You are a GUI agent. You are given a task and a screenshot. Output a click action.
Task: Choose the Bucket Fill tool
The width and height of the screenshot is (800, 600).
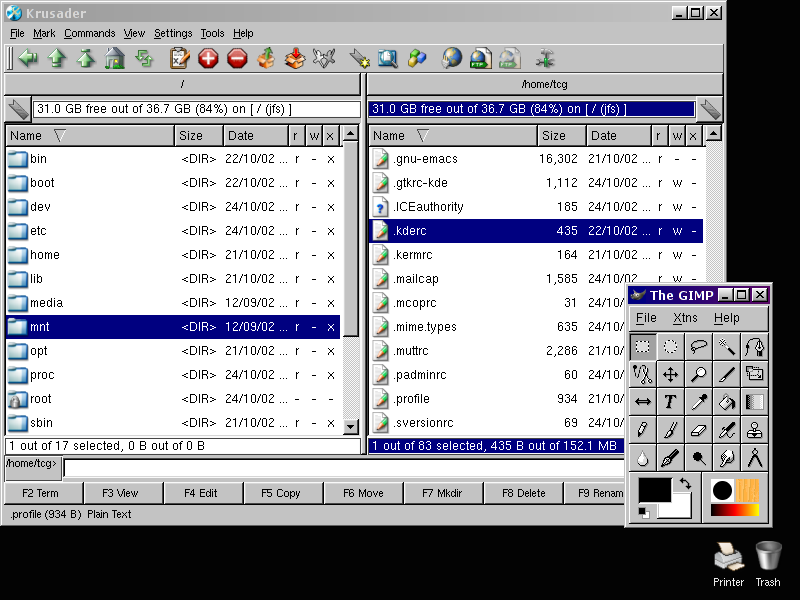[x=727, y=402]
